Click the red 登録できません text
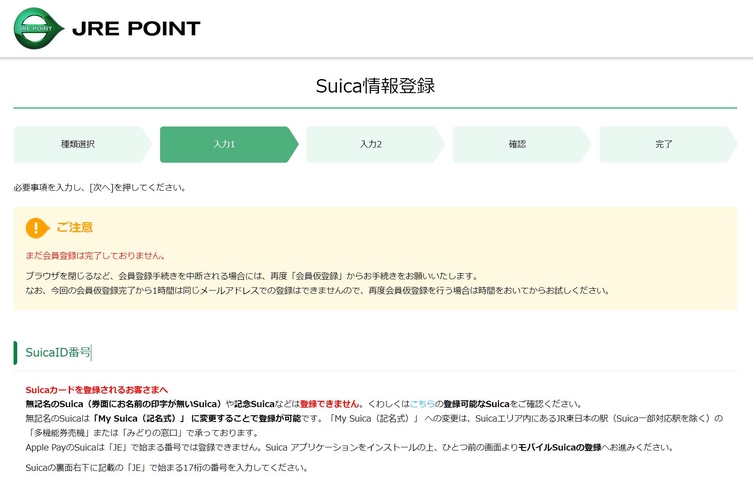The image size is (753, 479). pyautogui.click(x=329, y=404)
